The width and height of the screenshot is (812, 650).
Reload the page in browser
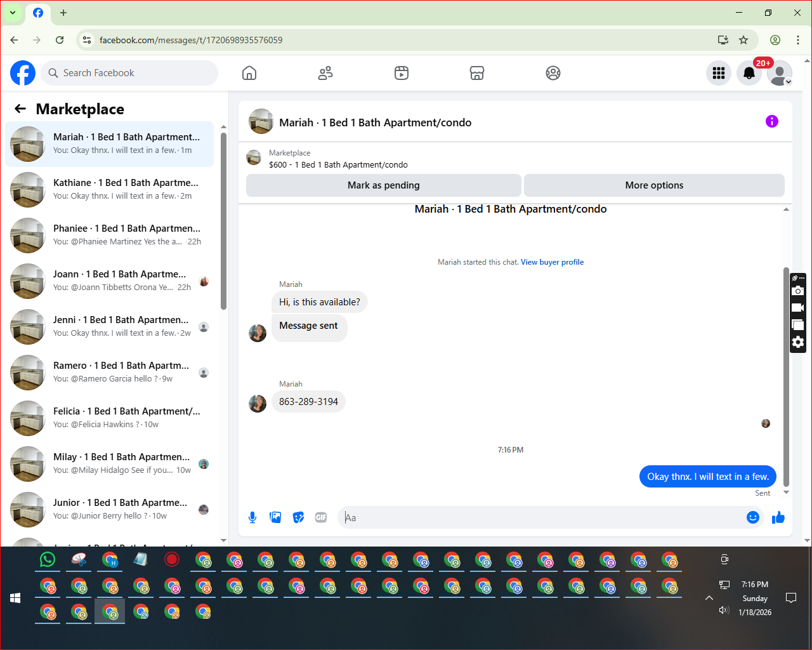pyautogui.click(x=60, y=40)
